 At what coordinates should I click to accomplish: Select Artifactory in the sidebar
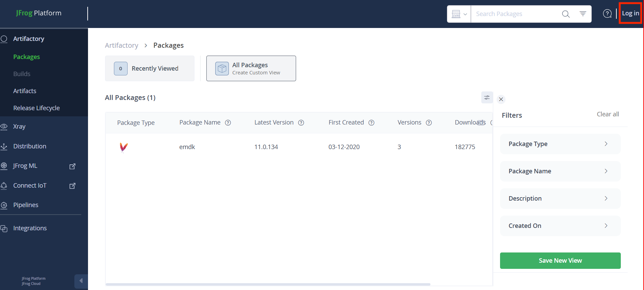tap(29, 39)
